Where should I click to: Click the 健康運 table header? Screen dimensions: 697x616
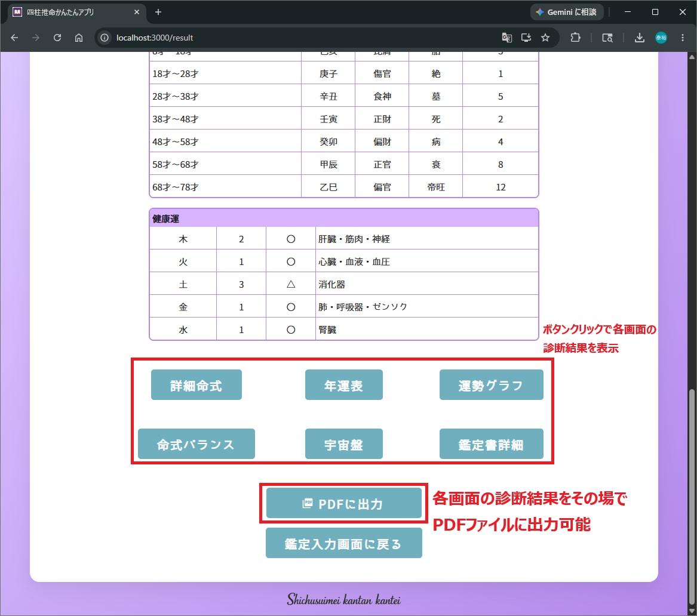pos(344,218)
